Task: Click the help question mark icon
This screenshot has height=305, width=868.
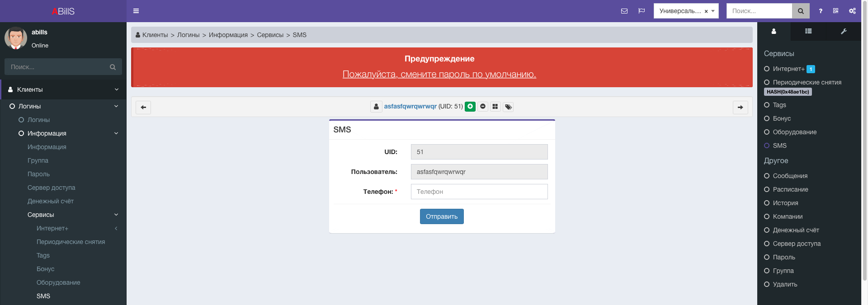Action: tap(821, 11)
